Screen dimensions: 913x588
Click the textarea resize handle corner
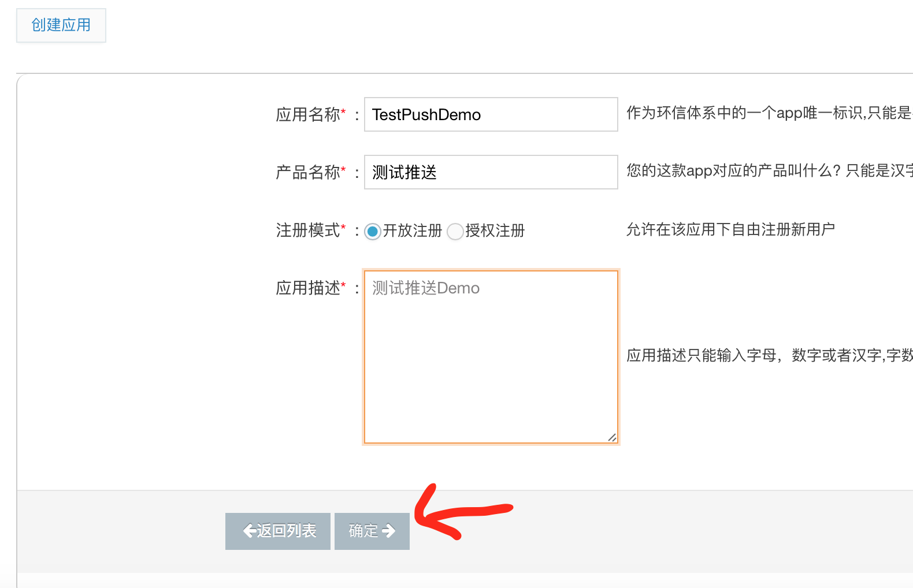(612, 437)
